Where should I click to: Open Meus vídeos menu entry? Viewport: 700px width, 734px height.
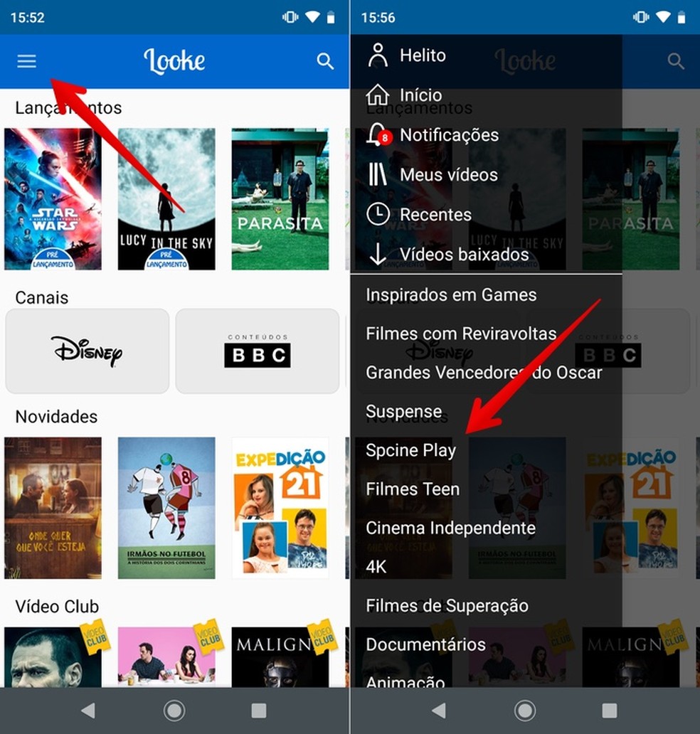[449, 174]
